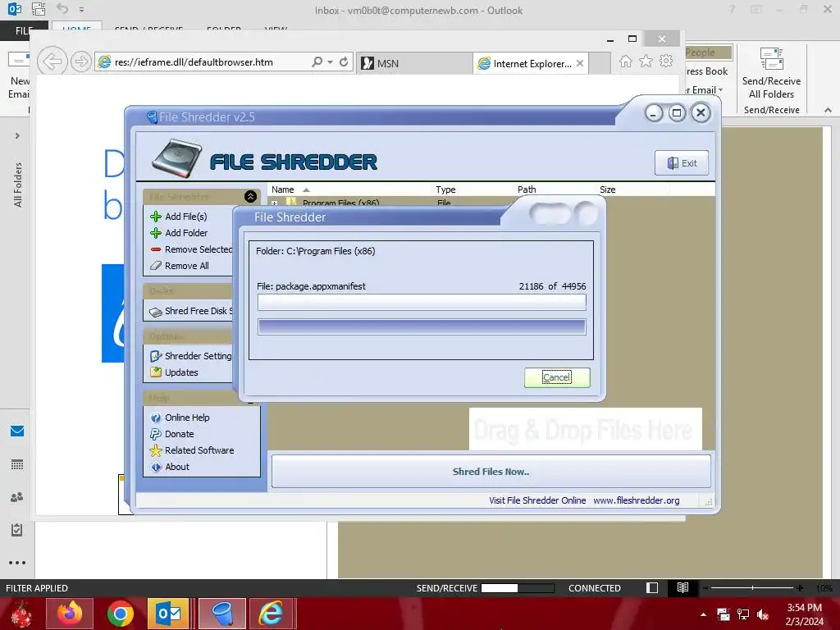Click IE Home icon
The image size is (840, 630).
[x=625, y=61]
